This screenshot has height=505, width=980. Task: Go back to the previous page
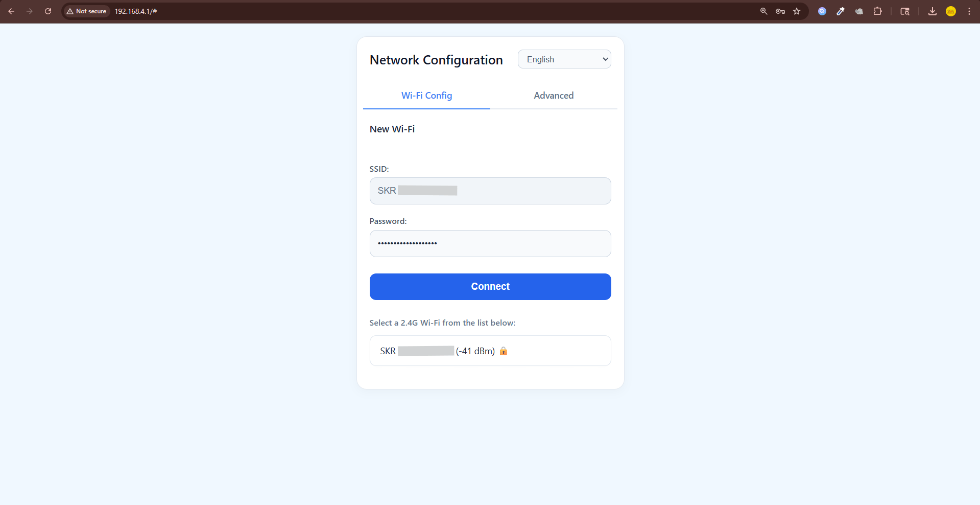pos(11,11)
